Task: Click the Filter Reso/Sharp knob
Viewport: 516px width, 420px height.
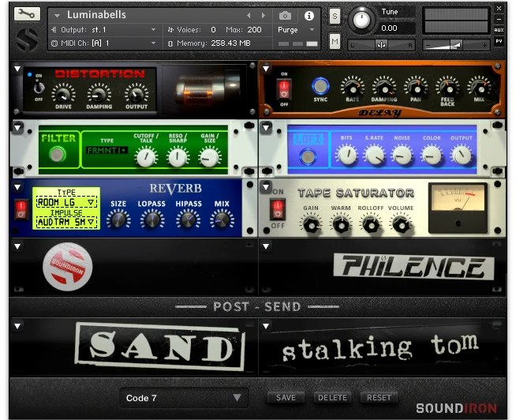Action: click(x=178, y=157)
